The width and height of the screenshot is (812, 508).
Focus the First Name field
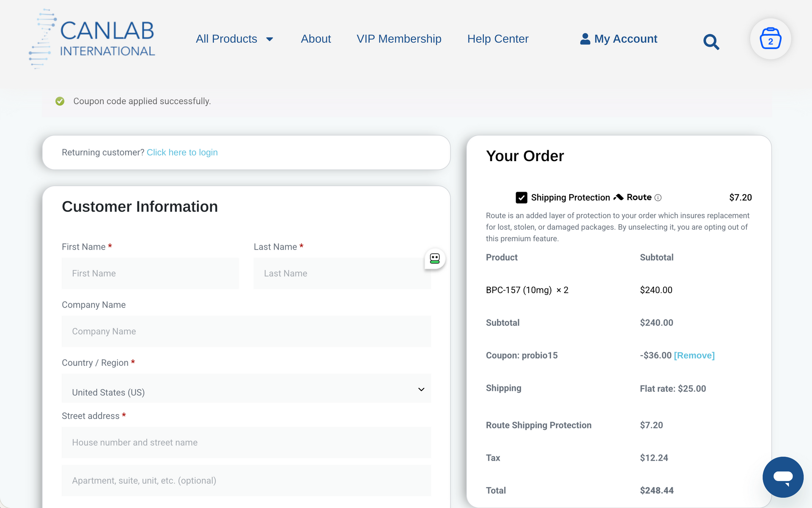[x=150, y=273]
